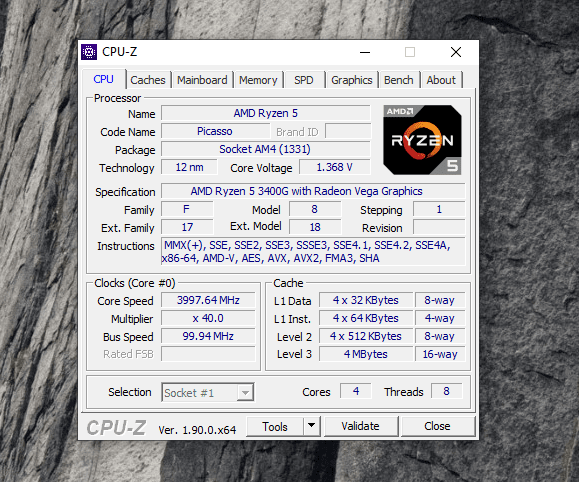Switch to the Caches tab
Viewport: 579px width, 482px height.
coord(148,80)
